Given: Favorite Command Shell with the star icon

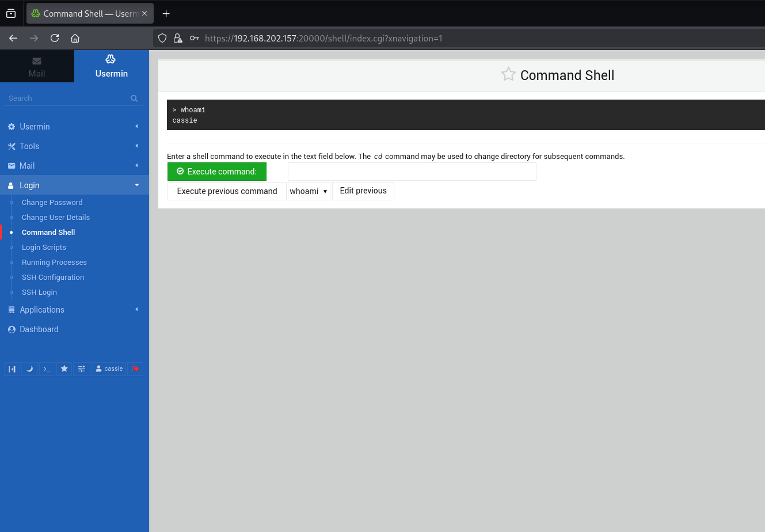Looking at the screenshot, I should tap(508, 74).
